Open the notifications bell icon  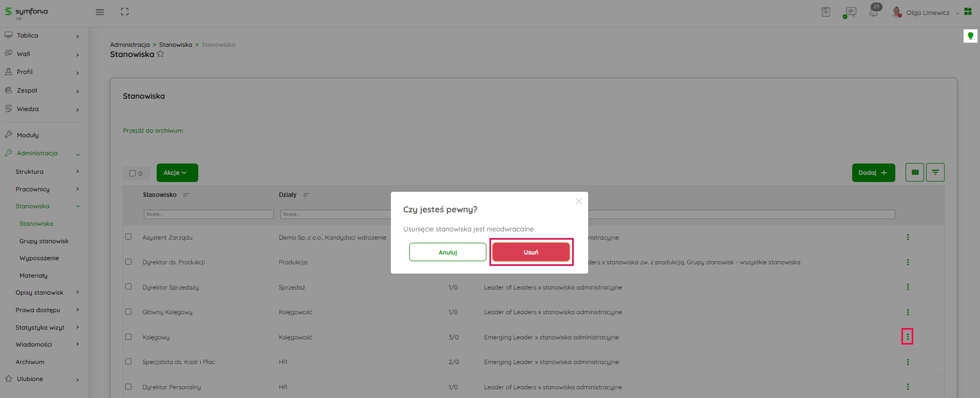click(x=873, y=12)
